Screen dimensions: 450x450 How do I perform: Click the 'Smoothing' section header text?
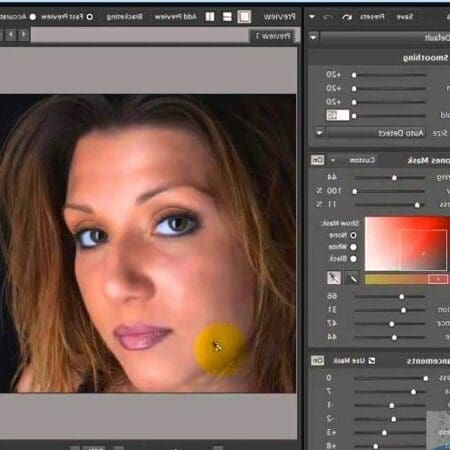pyautogui.click(x=426, y=58)
